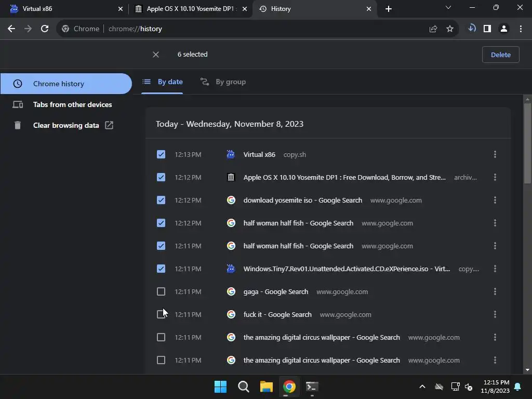Open a new tab with plus button
The image size is (532, 399).
click(x=389, y=9)
